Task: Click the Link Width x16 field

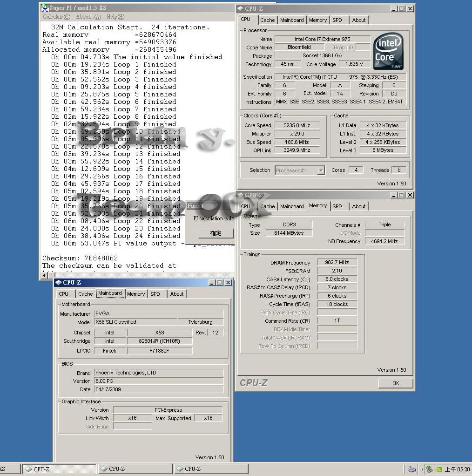Action: (132, 418)
